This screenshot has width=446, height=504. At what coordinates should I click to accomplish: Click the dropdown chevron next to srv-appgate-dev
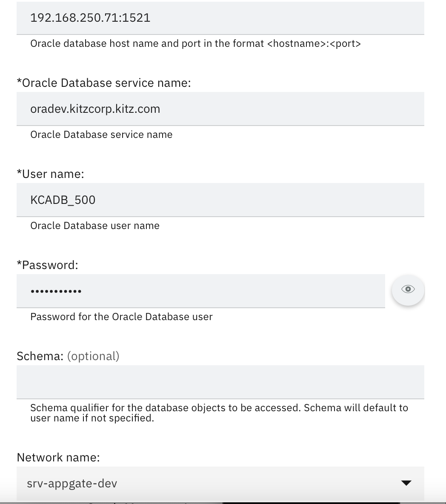coord(406,483)
